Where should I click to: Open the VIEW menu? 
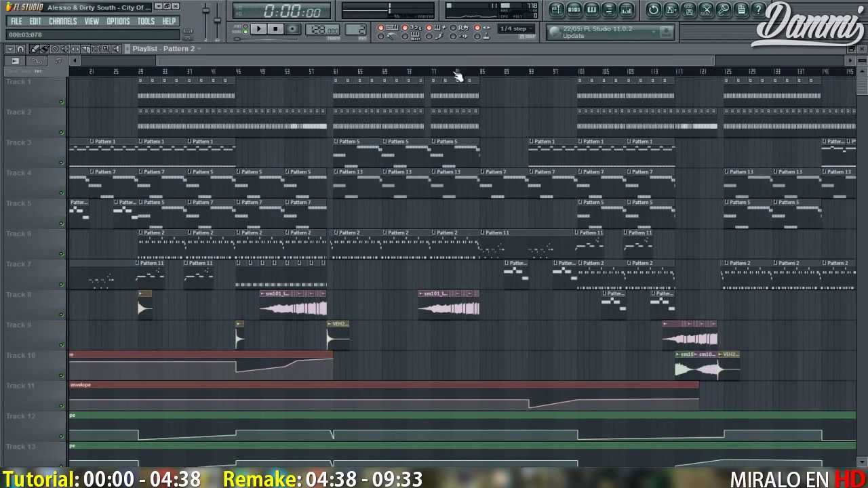[92, 21]
